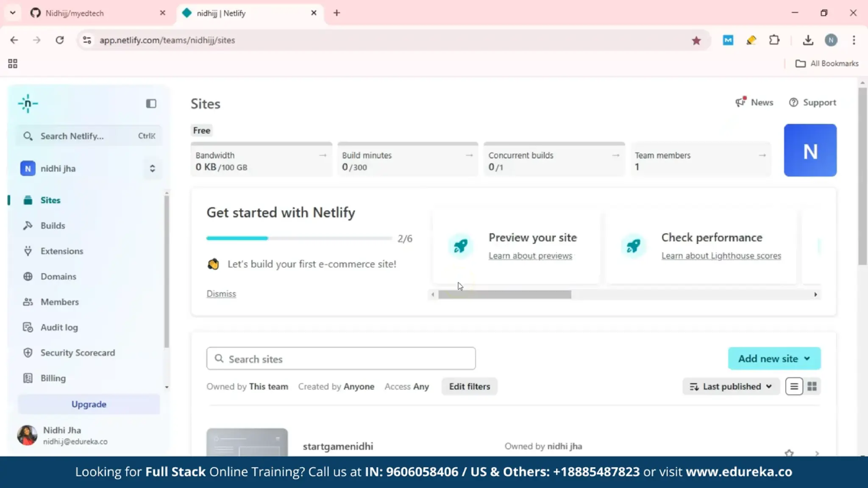Favorite the startgamenidhi site with star
Image resolution: width=868 pixels, height=488 pixels.
tap(789, 453)
